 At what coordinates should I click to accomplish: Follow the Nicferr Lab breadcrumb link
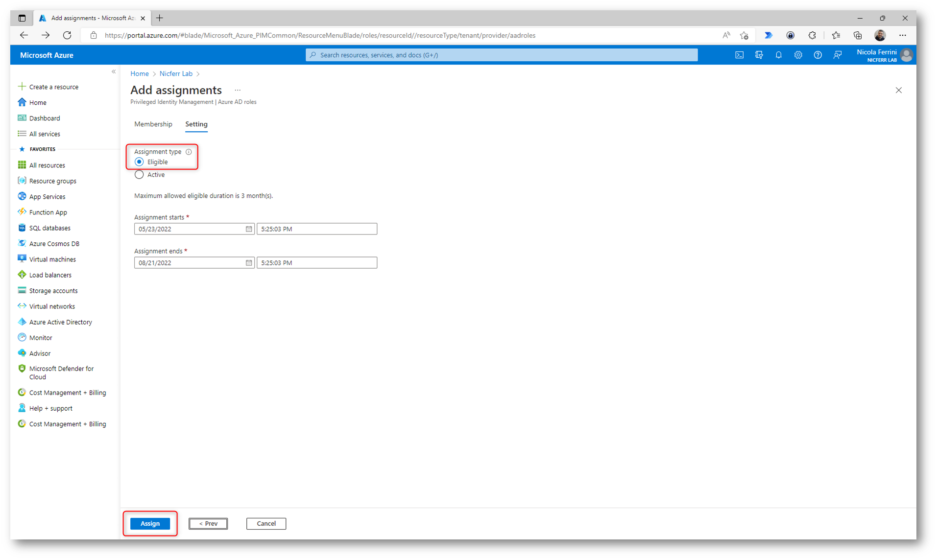(176, 73)
